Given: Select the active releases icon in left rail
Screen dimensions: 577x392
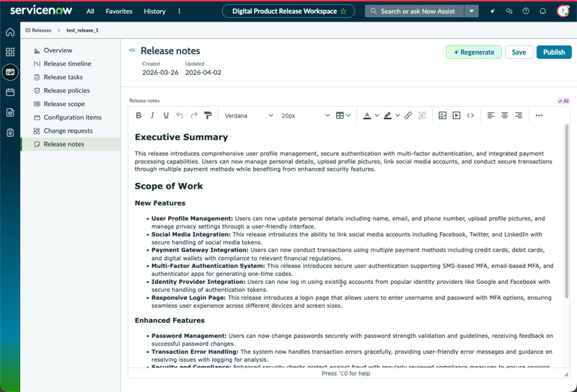Looking at the screenshot, I should point(10,72).
